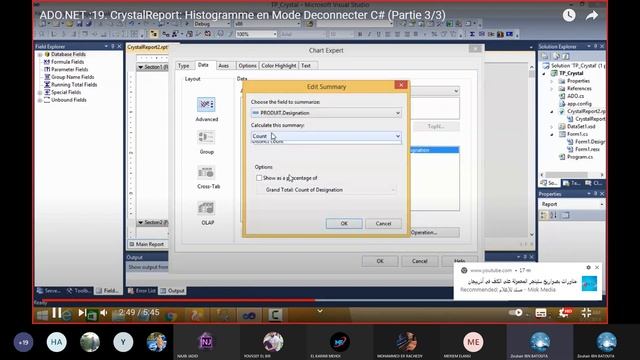Open Error List tab
Viewport: 640px width, 360px height.
(142, 291)
